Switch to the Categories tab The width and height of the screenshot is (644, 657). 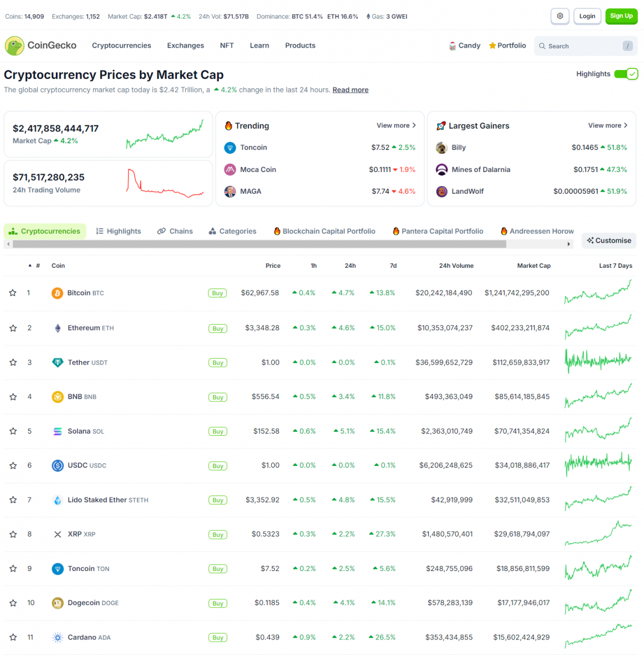(x=233, y=232)
